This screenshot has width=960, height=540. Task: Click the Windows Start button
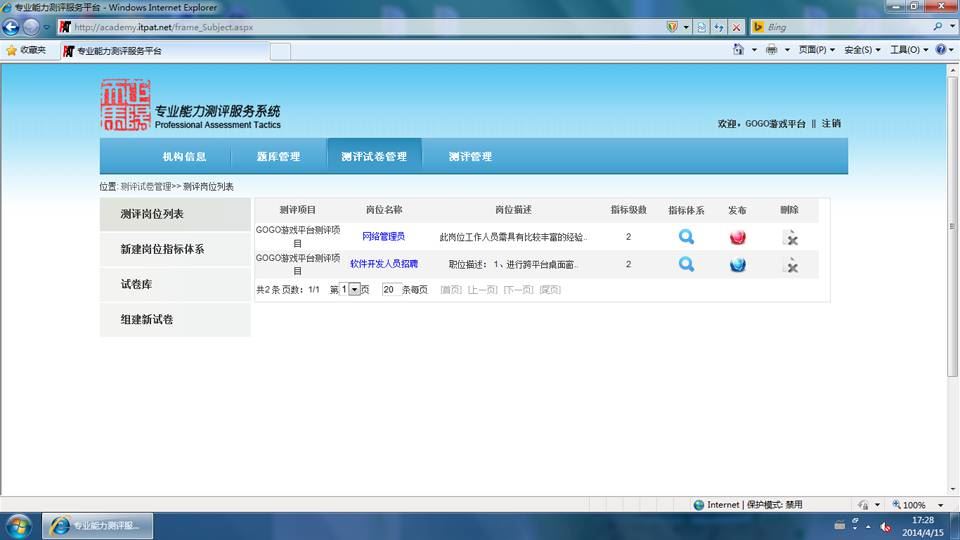point(18,526)
